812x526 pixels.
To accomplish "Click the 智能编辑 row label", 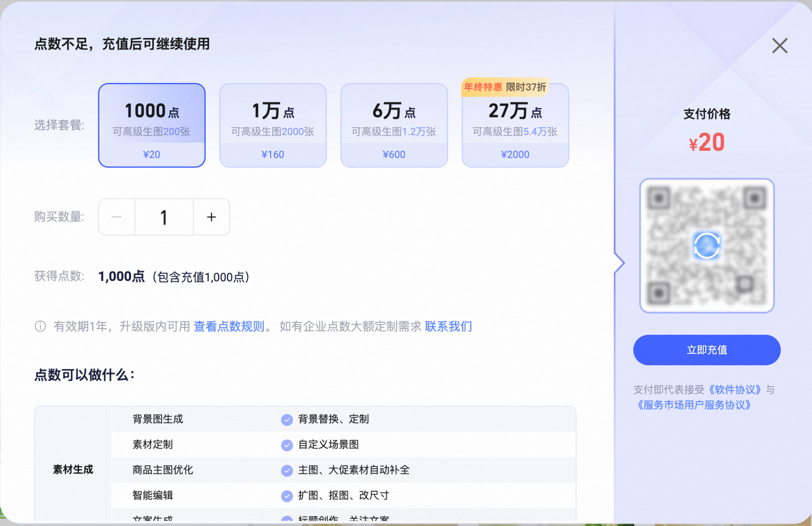I will point(153,495).
